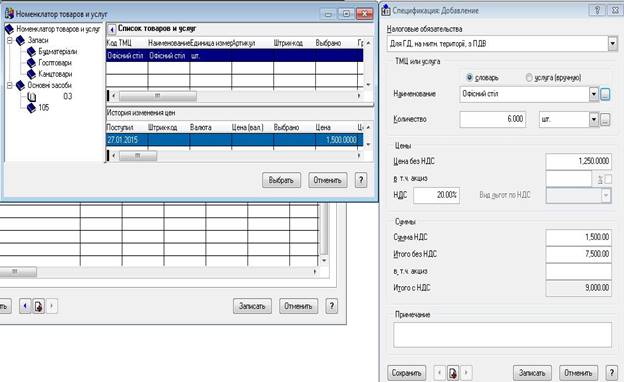Click the title bar help button of Спецификация
Screen dimensions: 624x382
coord(597,10)
